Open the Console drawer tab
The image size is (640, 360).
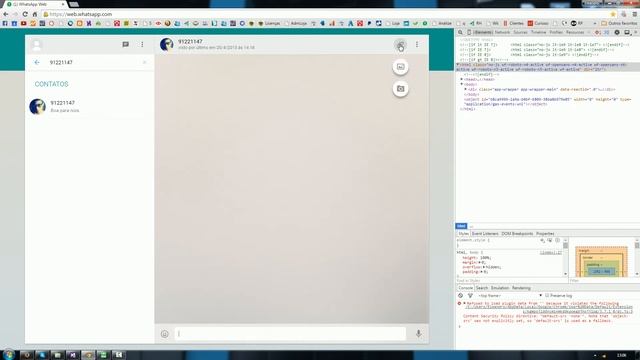tap(465, 288)
